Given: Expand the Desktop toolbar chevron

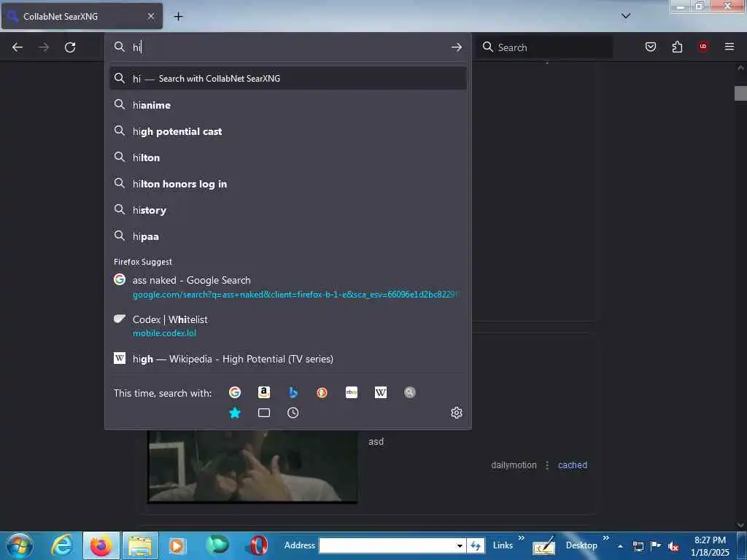Looking at the screenshot, I should coord(606,538).
